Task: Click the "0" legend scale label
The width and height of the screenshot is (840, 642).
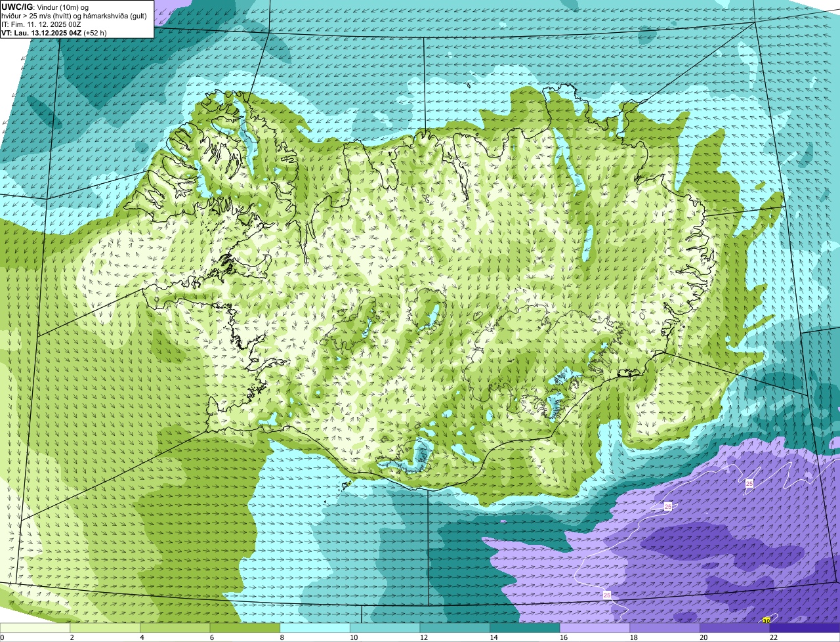Action: (2, 637)
